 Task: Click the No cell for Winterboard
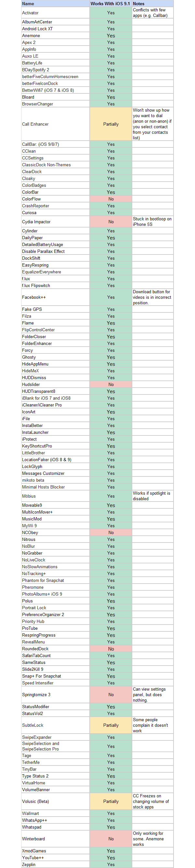pos(111,839)
